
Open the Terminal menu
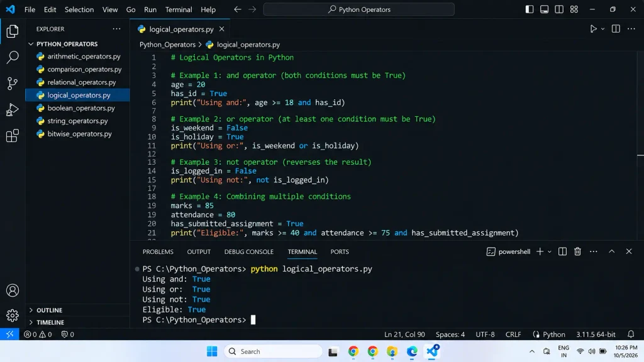178,9
